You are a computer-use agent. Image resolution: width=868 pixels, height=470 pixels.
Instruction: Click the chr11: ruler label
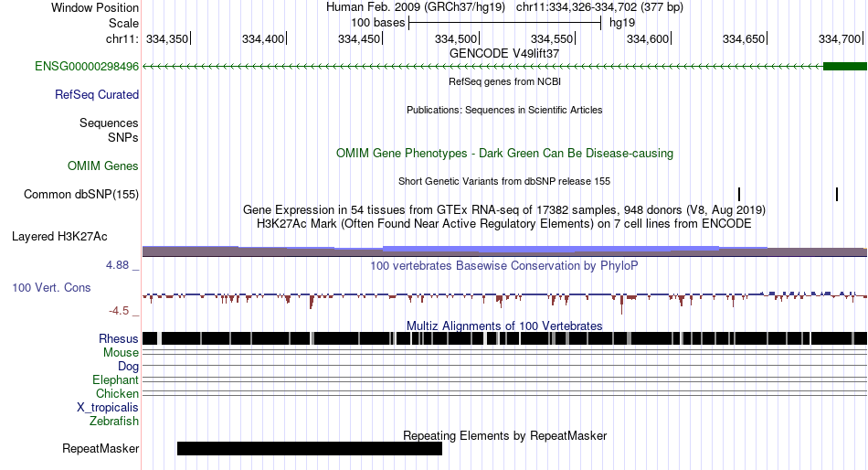122,38
